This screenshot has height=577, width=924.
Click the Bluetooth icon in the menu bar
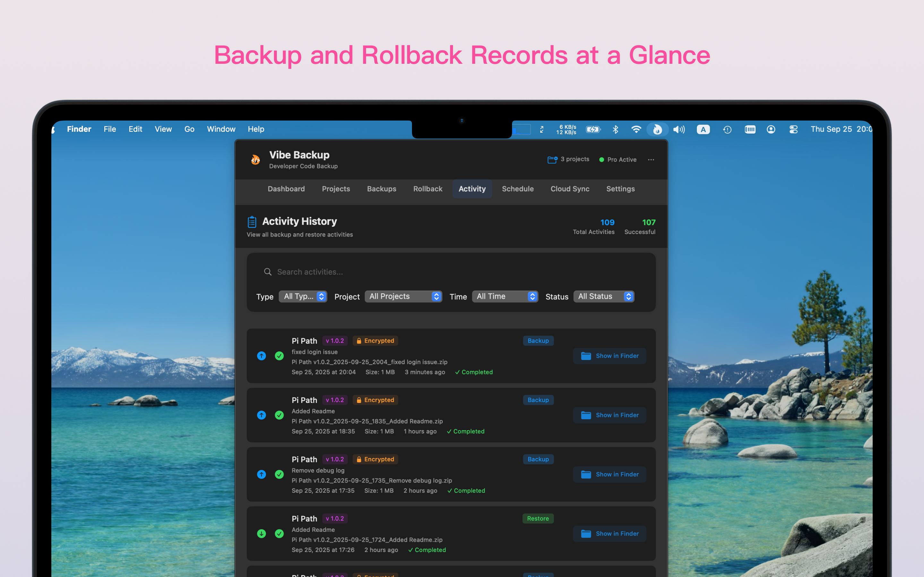(616, 130)
